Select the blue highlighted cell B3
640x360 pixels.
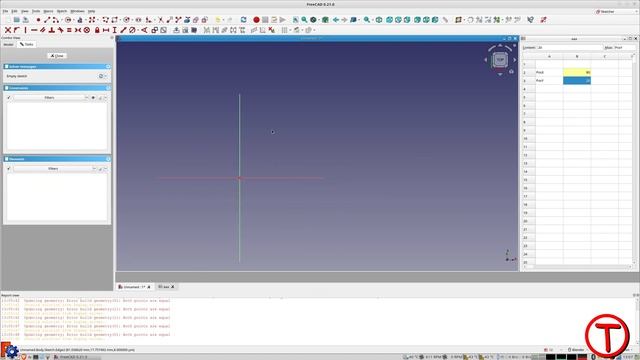pos(577,81)
